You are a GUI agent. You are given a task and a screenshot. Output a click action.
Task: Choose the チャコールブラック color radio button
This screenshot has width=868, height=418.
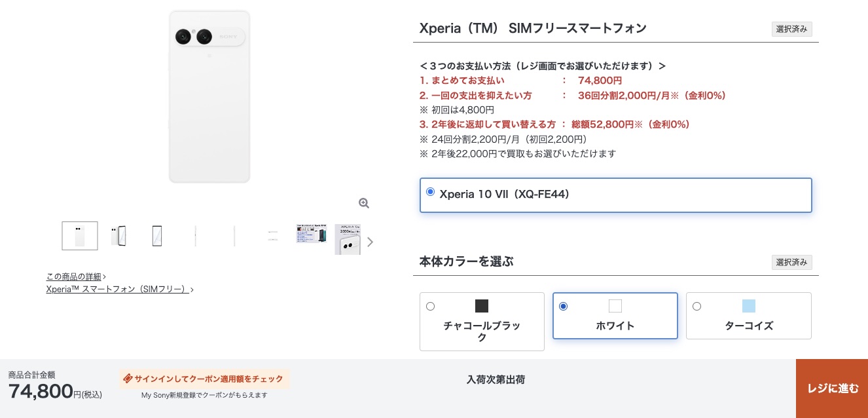pyautogui.click(x=430, y=306)
